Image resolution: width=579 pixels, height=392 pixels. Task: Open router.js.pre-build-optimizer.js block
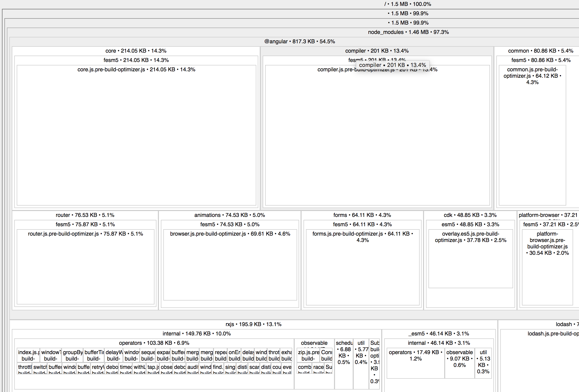(85, 267)
